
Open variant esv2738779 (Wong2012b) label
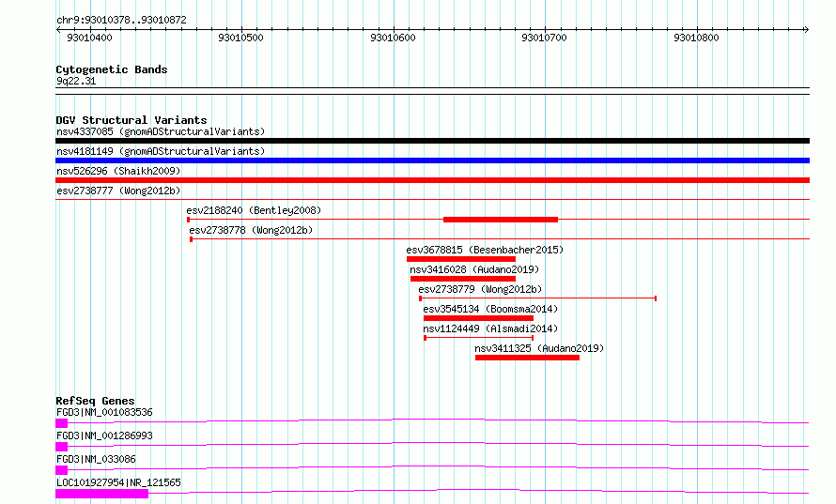(x=480, y=289)
